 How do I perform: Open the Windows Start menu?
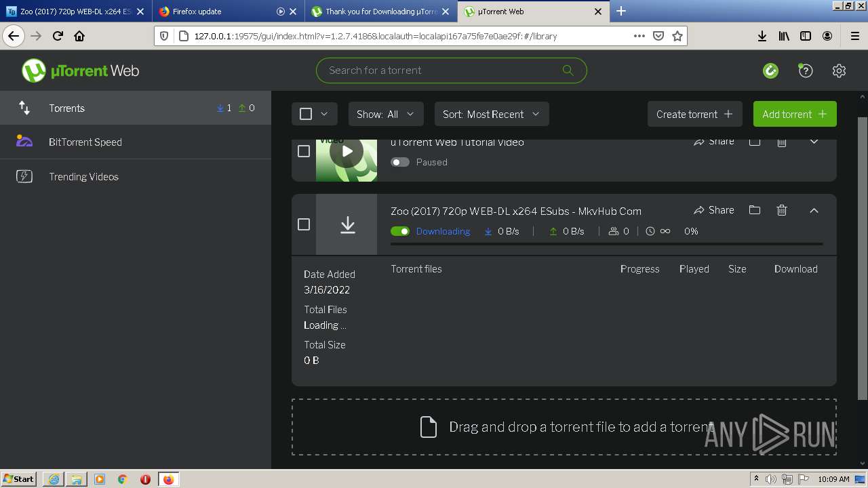(x=19, y=479)
